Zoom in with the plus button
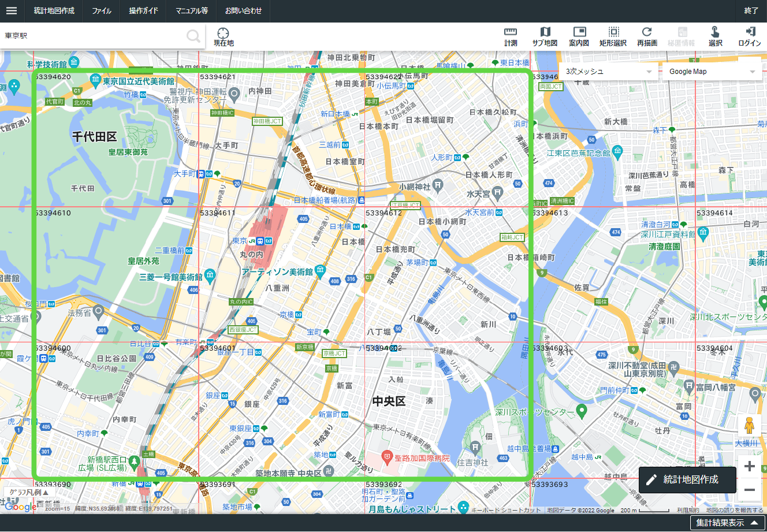The image size is (767, 532). tap(749, 467)
